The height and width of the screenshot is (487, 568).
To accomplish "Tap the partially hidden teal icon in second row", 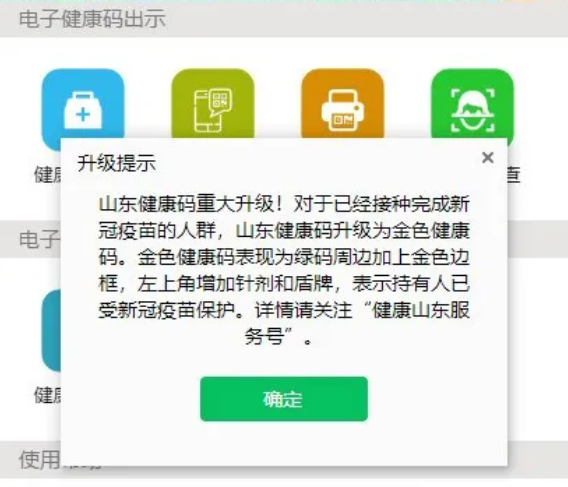I will pyautogui.click(x=51, y=330).
